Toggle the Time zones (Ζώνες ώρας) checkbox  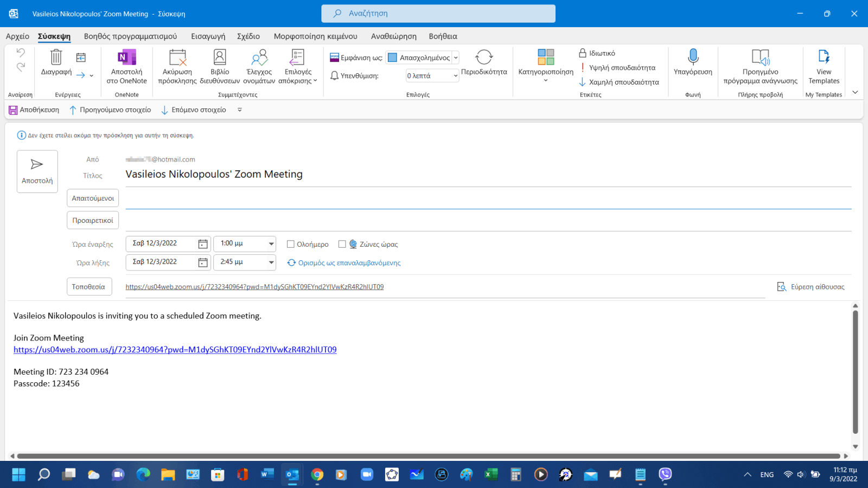pyautogui.click(x=342, y=244)
